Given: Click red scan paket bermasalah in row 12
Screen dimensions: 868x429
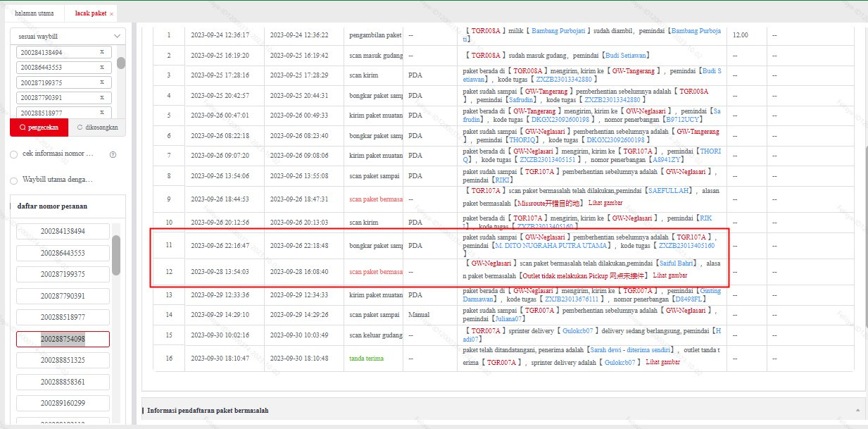Looking at the screenshot, I should 375,272.
